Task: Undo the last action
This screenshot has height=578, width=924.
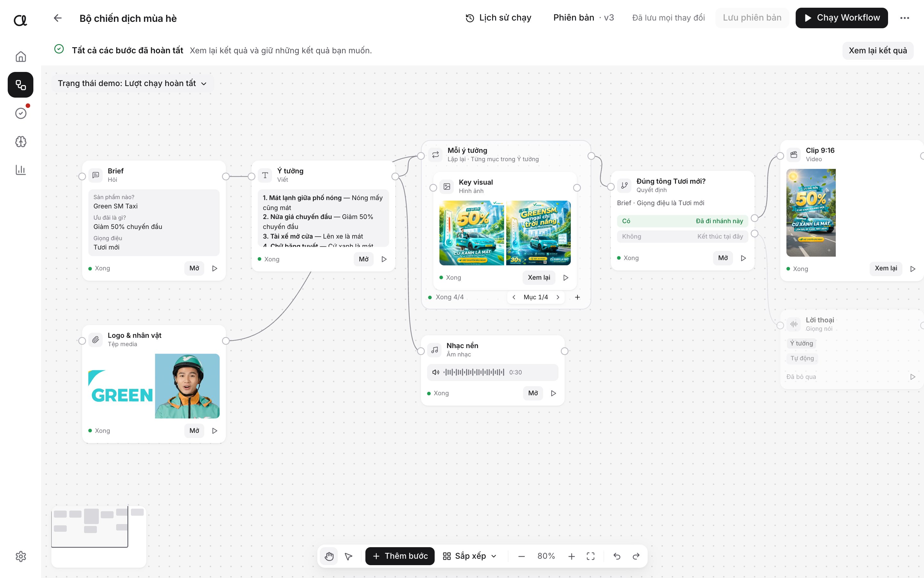Action: (x=617, y=556)
